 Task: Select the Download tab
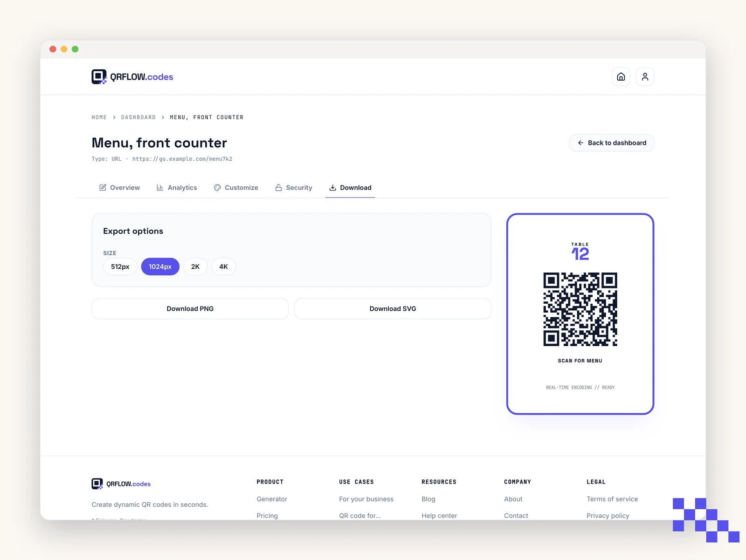(x=350, y=188)
